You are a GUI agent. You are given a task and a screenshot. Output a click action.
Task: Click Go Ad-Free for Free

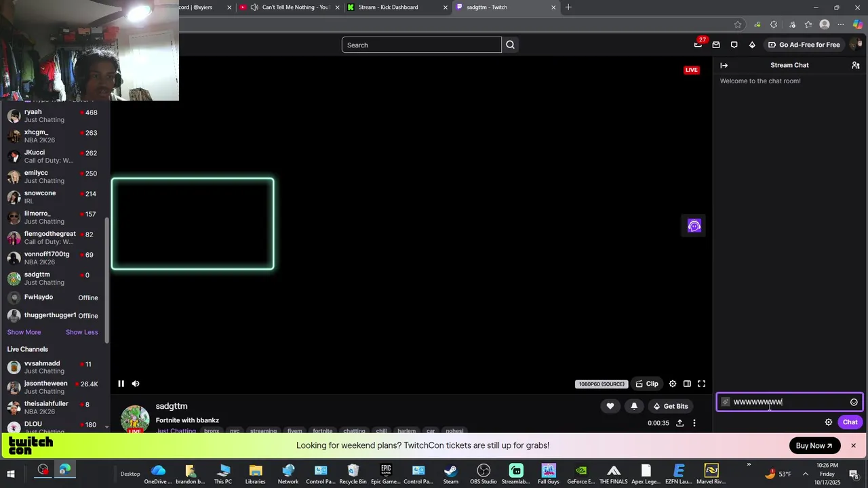[x=804, y=45]
